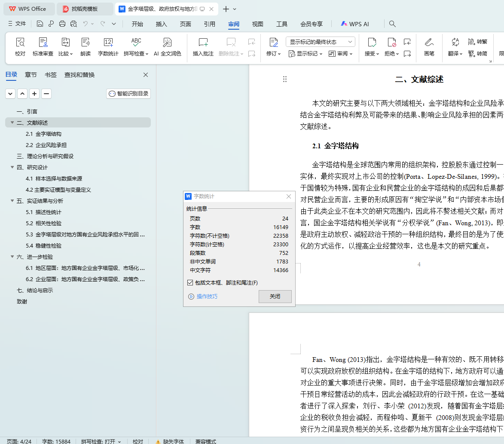Switch to the 视图 ribbon tab
Screen dimensions: 504x444
pos(258,24)
